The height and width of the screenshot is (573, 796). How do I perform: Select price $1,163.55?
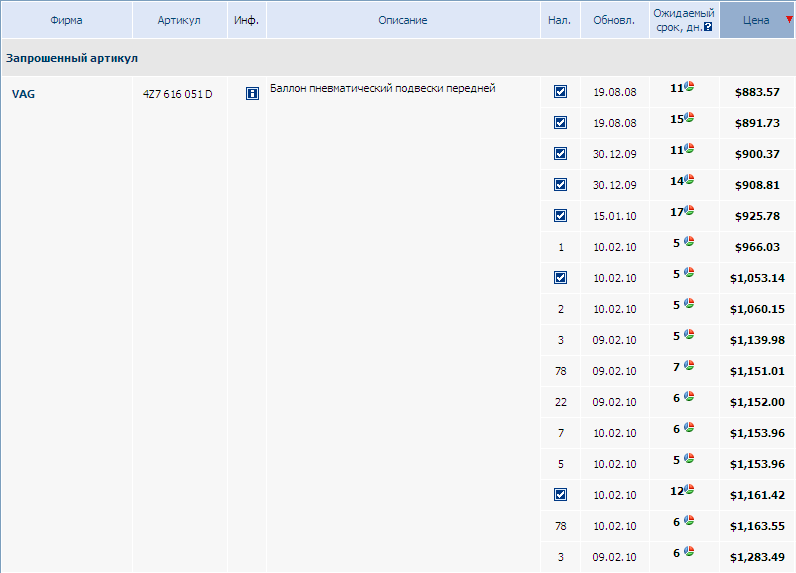point(757,525)
